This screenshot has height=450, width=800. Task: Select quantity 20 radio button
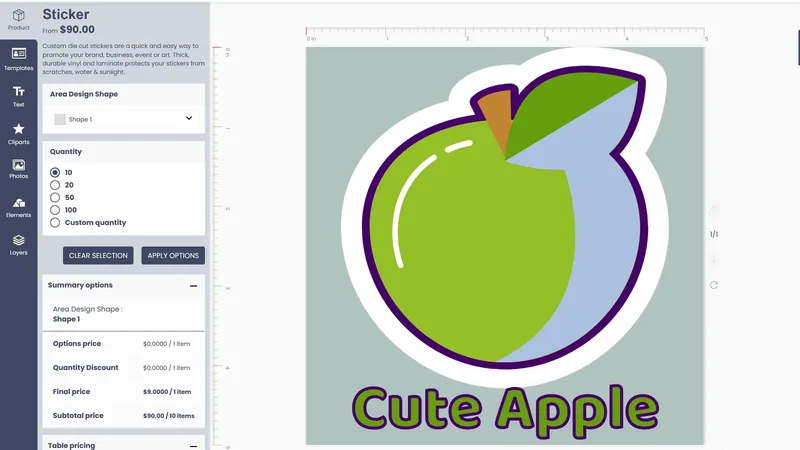[x=55, y=185]
